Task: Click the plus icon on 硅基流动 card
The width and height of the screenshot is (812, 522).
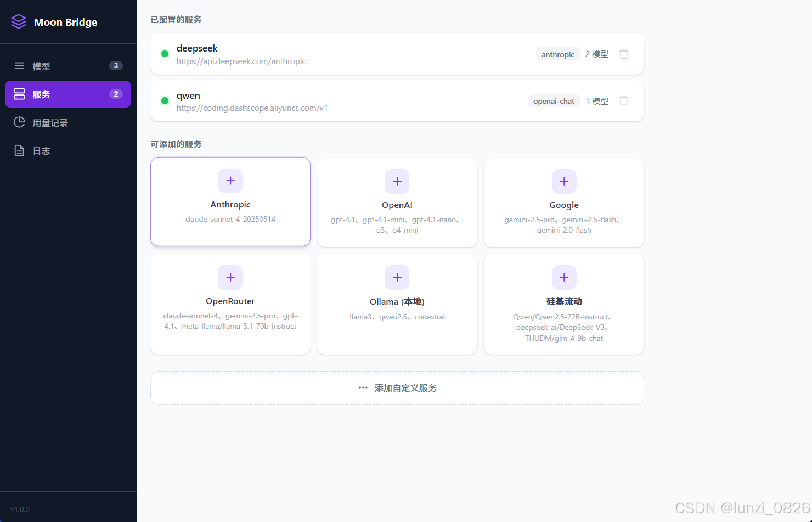Action: point(564,277)
